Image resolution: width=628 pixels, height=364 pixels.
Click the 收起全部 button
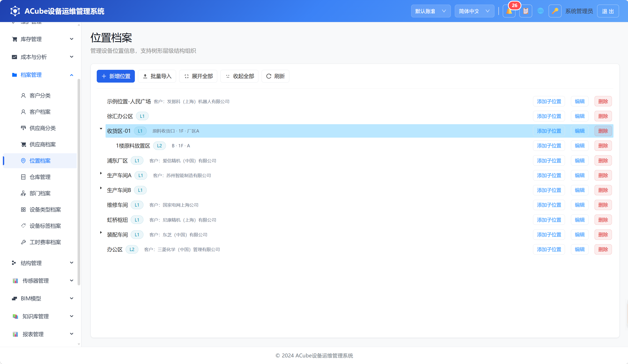pos(239,76)
